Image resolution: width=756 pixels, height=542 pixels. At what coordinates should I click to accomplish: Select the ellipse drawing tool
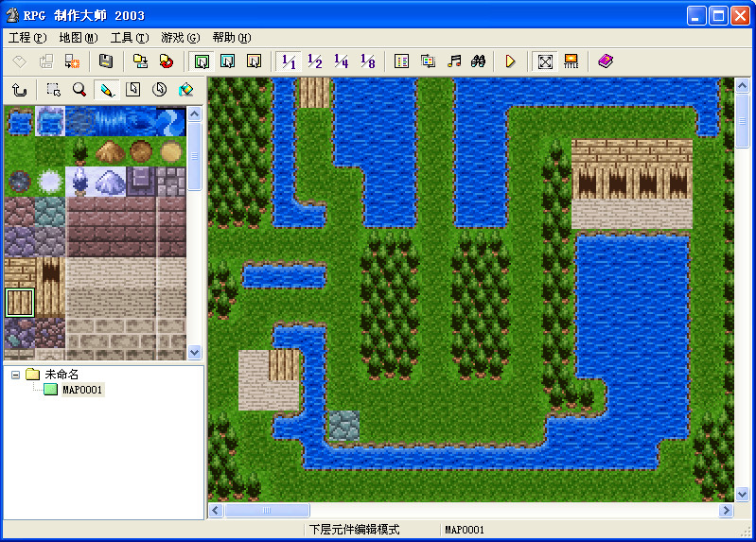(x=160, y=90)
